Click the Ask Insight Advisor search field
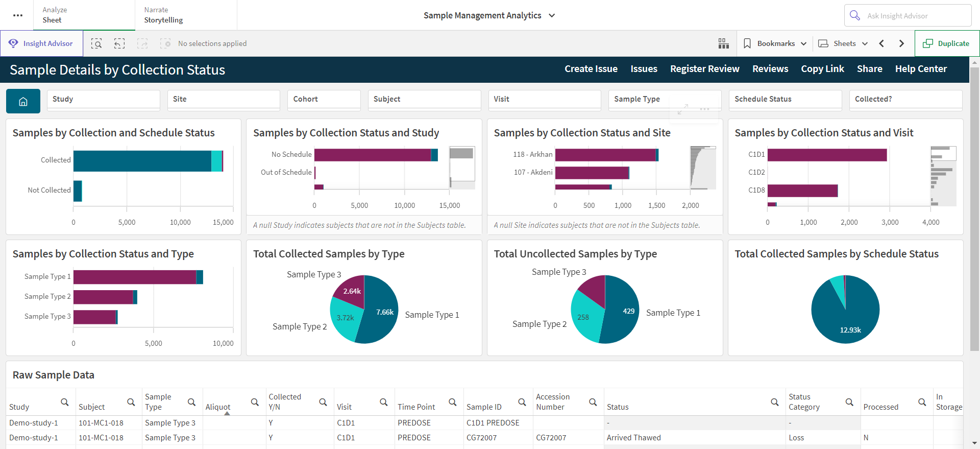This screenshot has width=980, height=449. pos(908,15)
